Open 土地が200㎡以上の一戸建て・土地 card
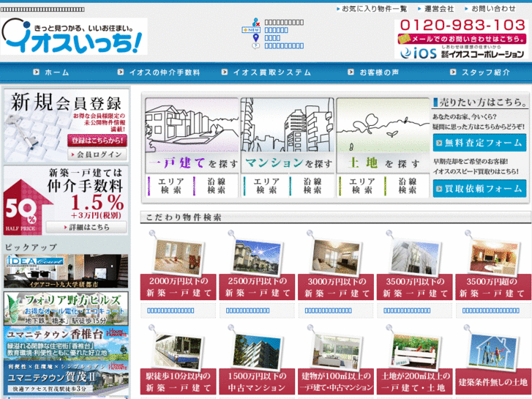Screen dimensions: 532x399 [x=414, y=361]
